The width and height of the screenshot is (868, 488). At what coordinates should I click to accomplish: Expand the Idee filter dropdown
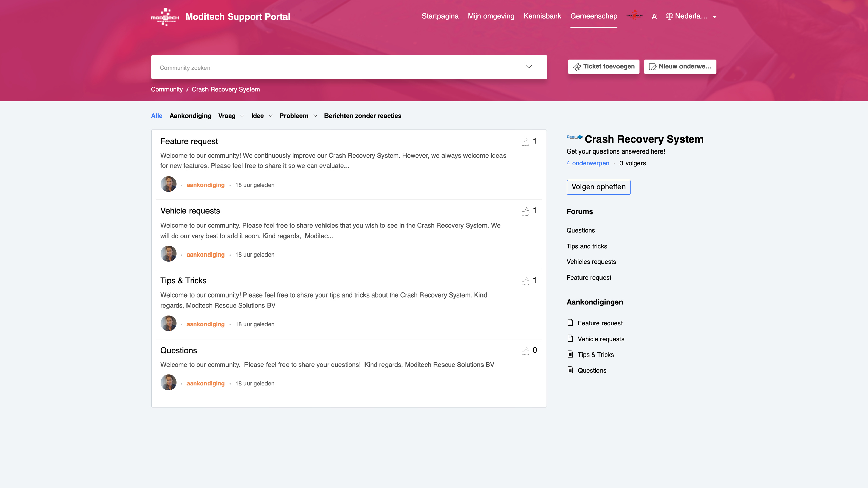[271, 116]
